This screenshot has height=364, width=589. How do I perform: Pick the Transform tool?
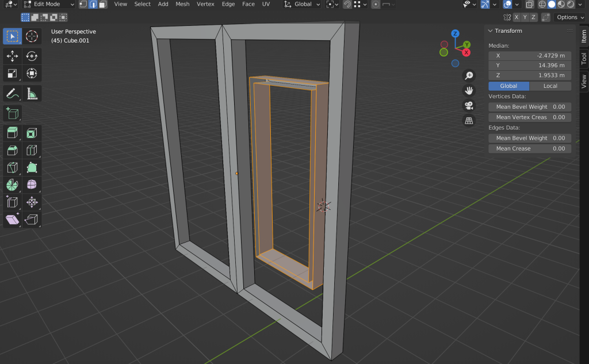[x=32, y=74]
